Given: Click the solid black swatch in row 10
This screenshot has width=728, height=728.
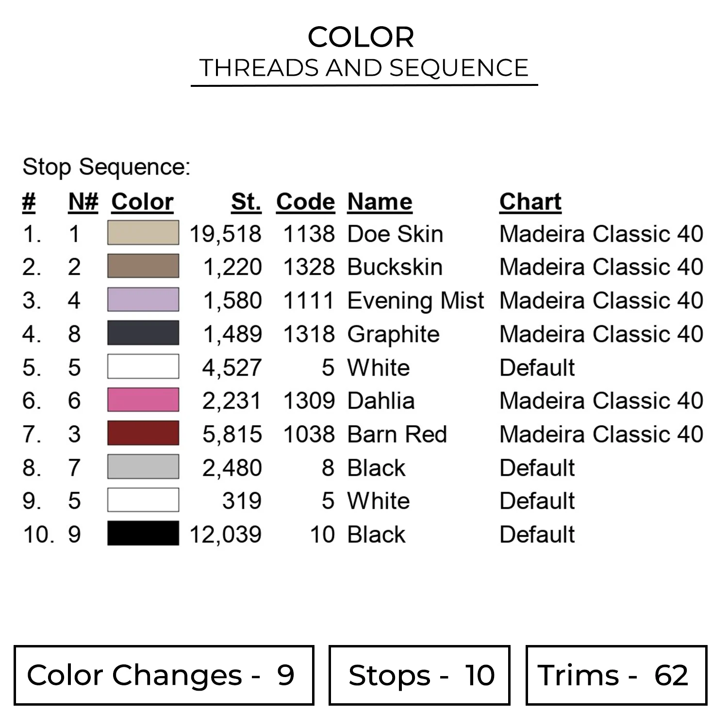Looking at the screenshot, I should pos(143,534).
